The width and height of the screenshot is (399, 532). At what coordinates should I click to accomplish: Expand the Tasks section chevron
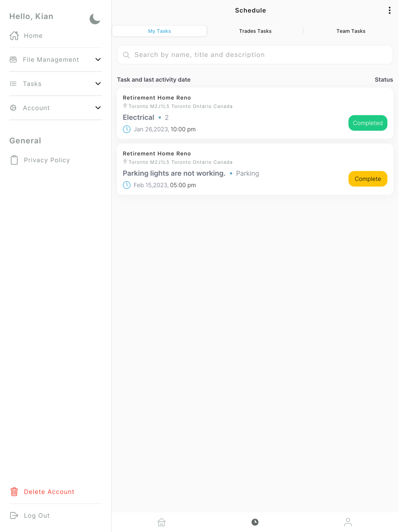(x=98, y=84)
